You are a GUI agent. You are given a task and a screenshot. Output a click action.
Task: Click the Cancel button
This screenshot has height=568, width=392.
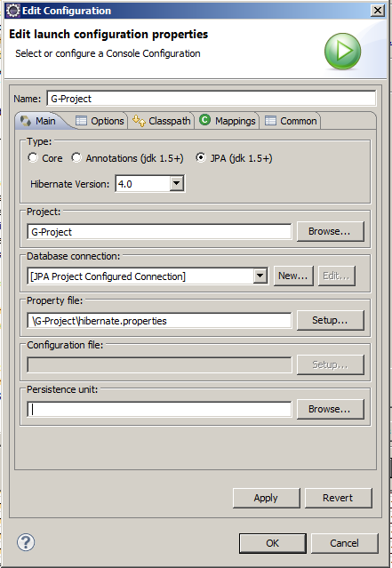(x=344, y=543)
